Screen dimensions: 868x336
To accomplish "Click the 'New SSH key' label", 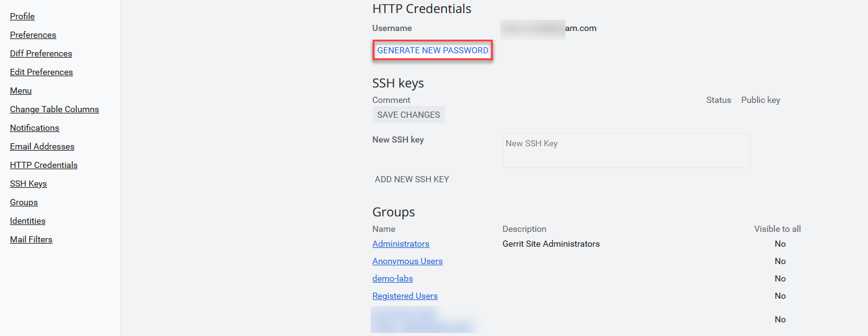I will coord(398,139).
